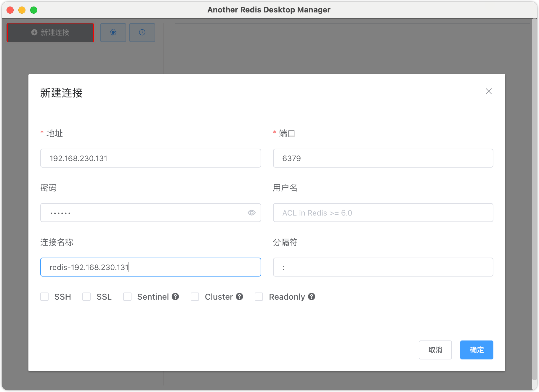The height and width of the screenshot is (392, 539).
Task: Click the 用户名 username ACL field
Action: [383, 213]
